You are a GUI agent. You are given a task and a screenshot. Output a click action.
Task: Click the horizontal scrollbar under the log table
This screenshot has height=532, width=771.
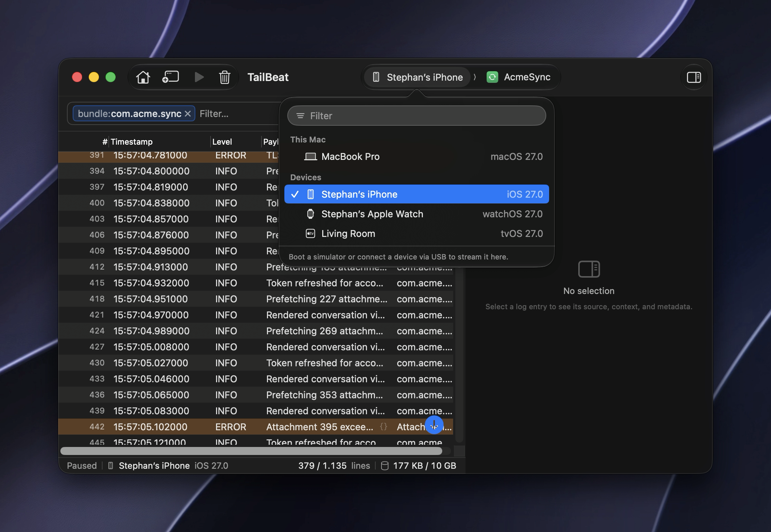click(251, 451)
